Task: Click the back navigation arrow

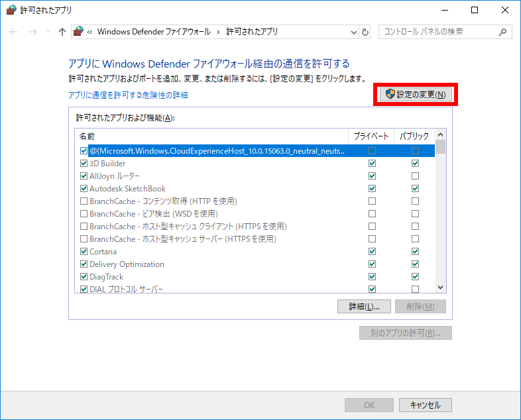Action: click(13, 32)
